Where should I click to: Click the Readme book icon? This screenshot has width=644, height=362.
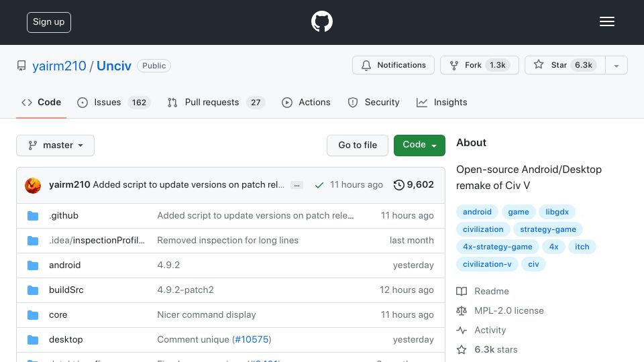point(462,292)
